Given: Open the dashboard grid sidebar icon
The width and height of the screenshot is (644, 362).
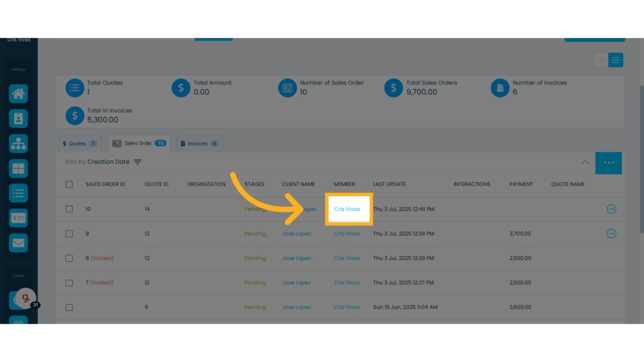Looking at the screenshot, I should tap(18, 168).
